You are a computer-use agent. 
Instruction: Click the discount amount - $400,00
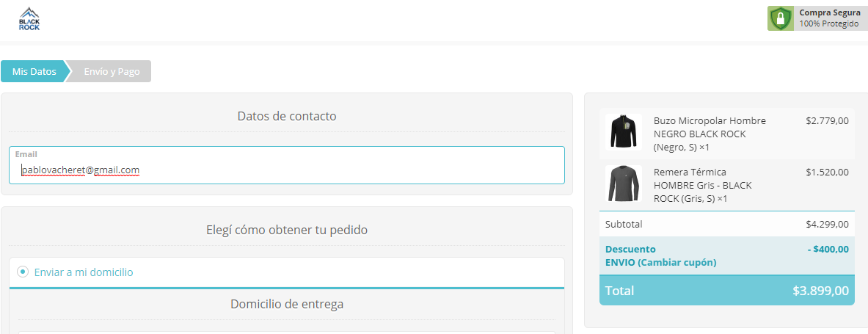click(828, 249)
